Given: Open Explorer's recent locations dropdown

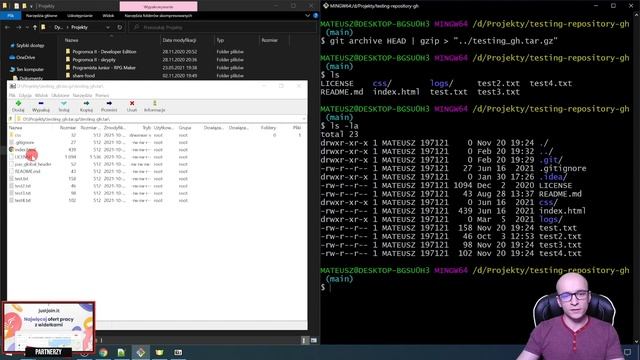Looking at the screenshot, I should (27, 27).
